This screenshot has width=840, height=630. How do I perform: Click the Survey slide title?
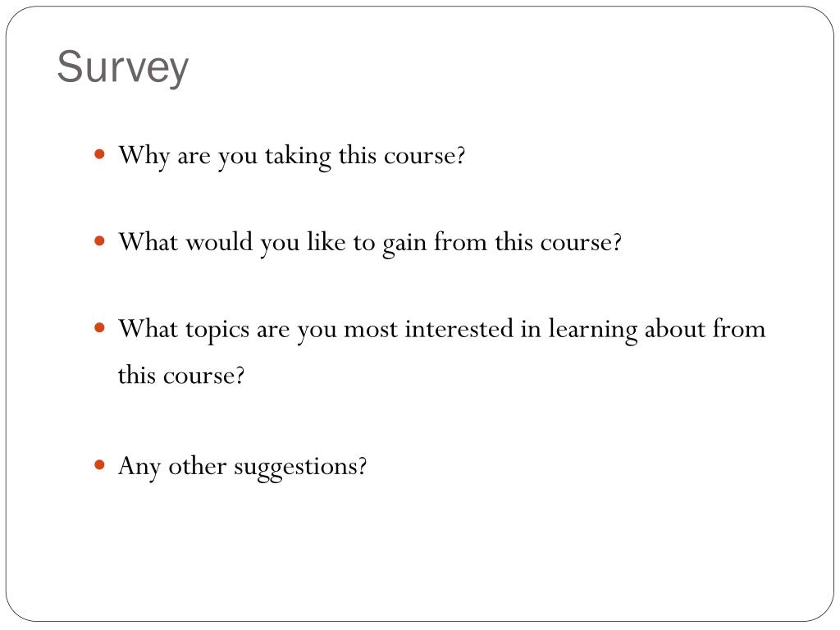point(123,67)
